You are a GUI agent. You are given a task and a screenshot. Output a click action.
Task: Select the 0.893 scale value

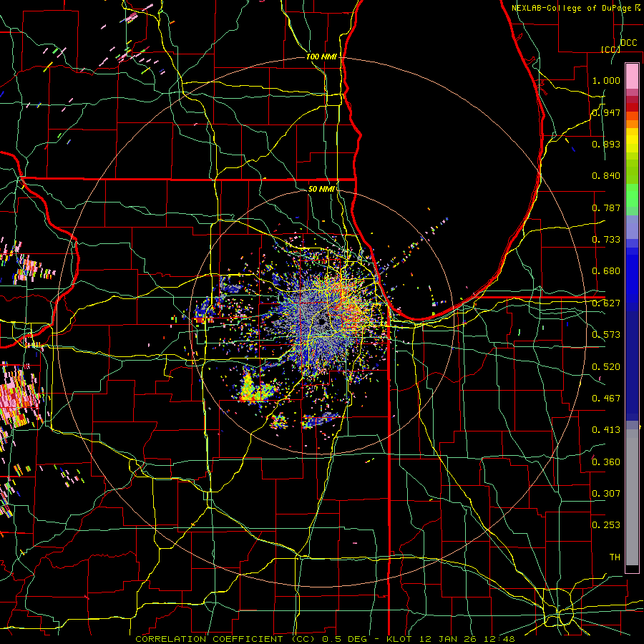(x=606, y=144)
